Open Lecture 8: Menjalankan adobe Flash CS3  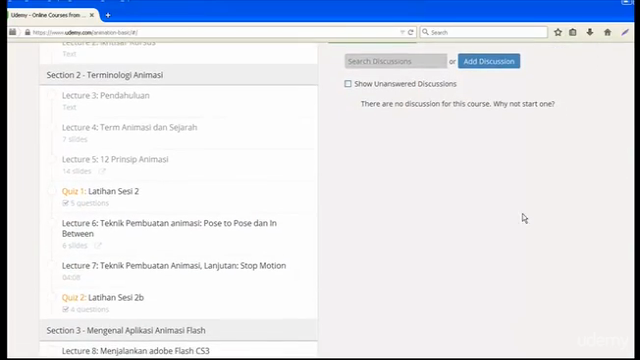tap(136, 351)
